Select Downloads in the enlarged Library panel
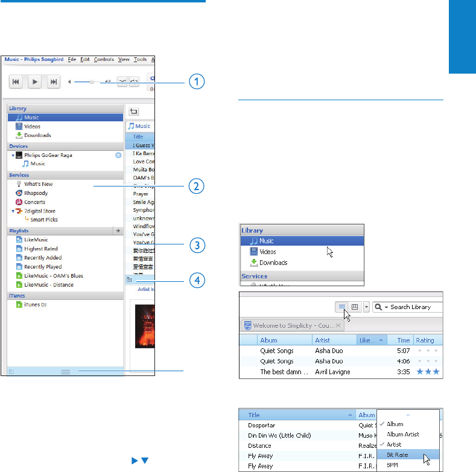 point(302,263)
